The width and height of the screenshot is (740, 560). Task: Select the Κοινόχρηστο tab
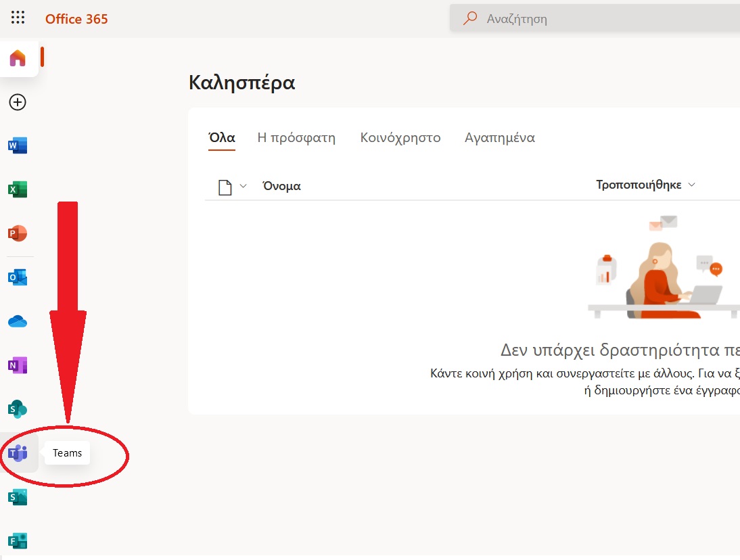(400, 138)
